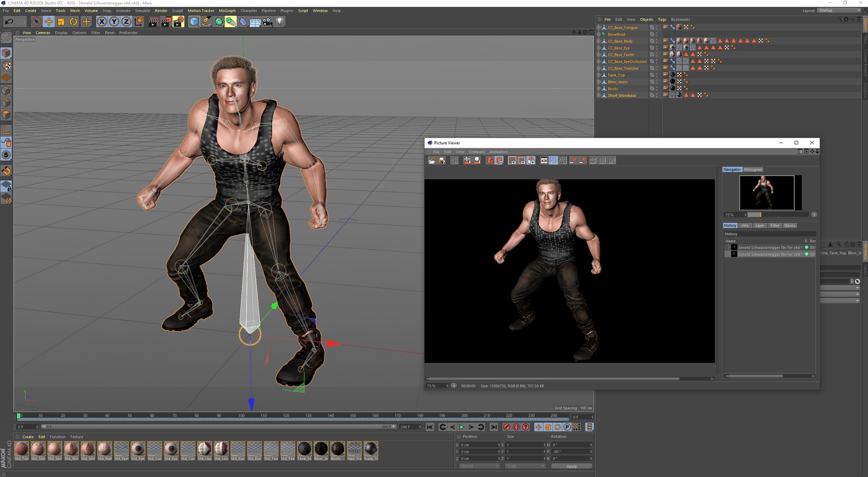Click Position X input field
The image size is (868, 477).
[480, 445]
